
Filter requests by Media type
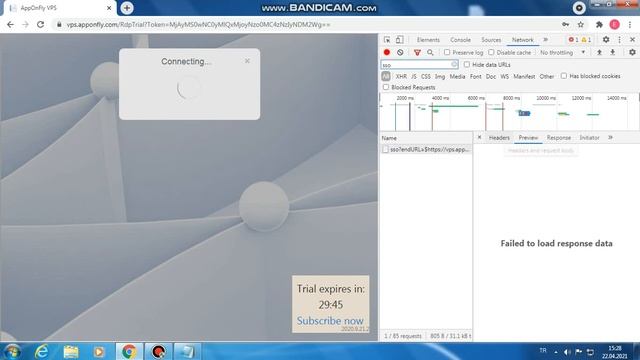point(457,76)
